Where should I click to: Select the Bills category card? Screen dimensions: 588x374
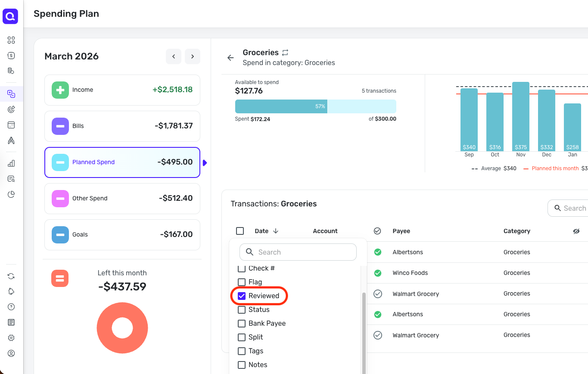pos(122,126)
